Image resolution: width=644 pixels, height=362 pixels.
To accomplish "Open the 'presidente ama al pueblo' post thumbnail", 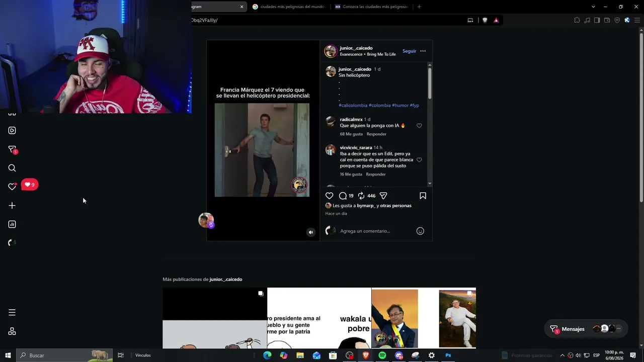I will 319,318.
